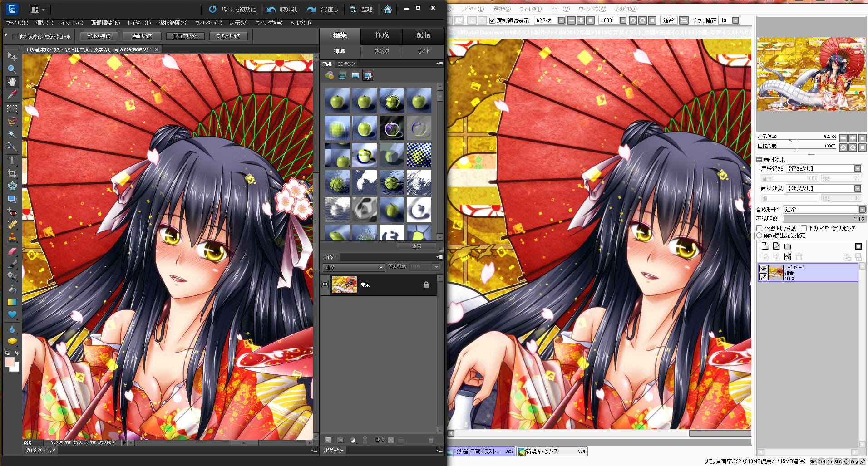Viewport: 868px width, 466px height.
Task: Select the Spot Healing bandage tool
Action: pos(12,225)
